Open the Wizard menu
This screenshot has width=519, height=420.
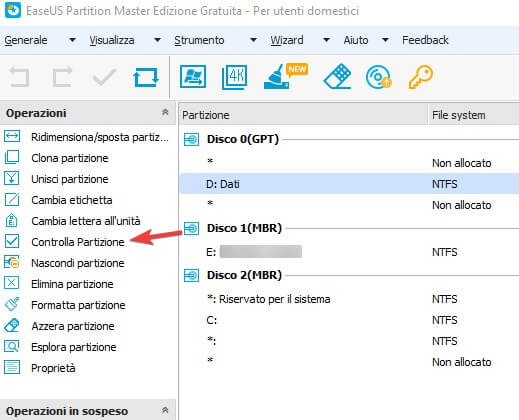[287, 40]
